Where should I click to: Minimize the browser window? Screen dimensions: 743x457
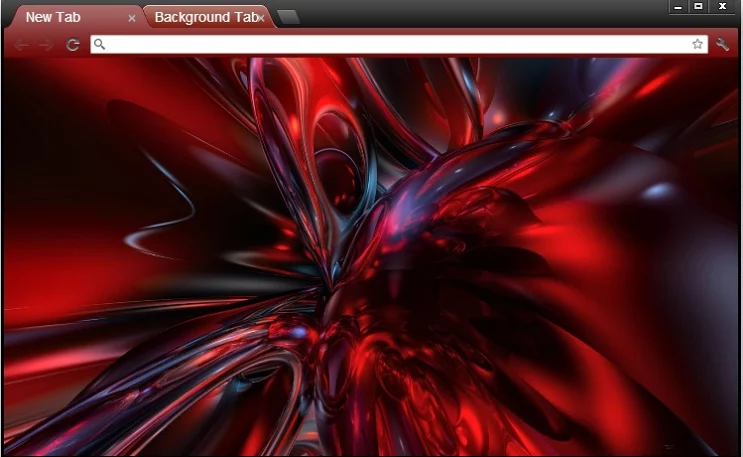679,7
